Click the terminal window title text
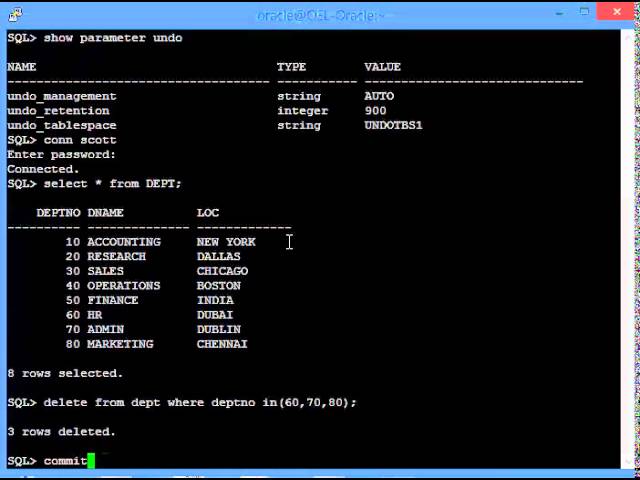The image size is (640, 480). [320, 16]
